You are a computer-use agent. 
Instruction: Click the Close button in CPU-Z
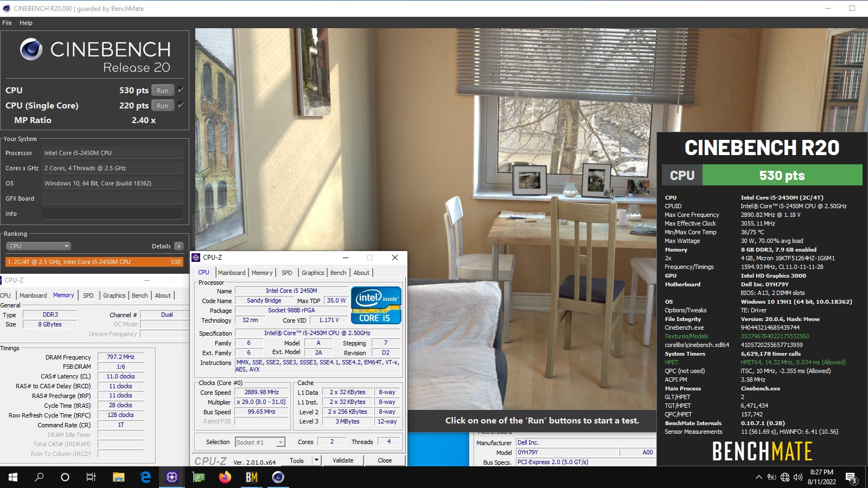point(385,460)
